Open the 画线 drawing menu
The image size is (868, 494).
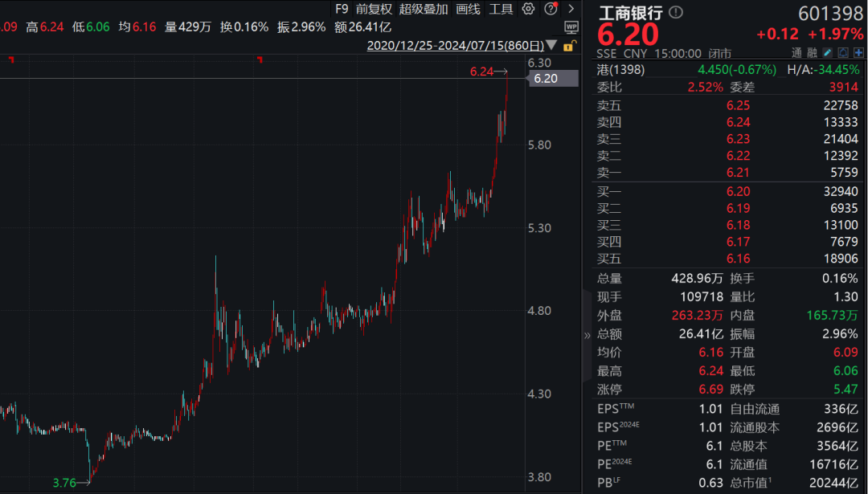point(468,9)
